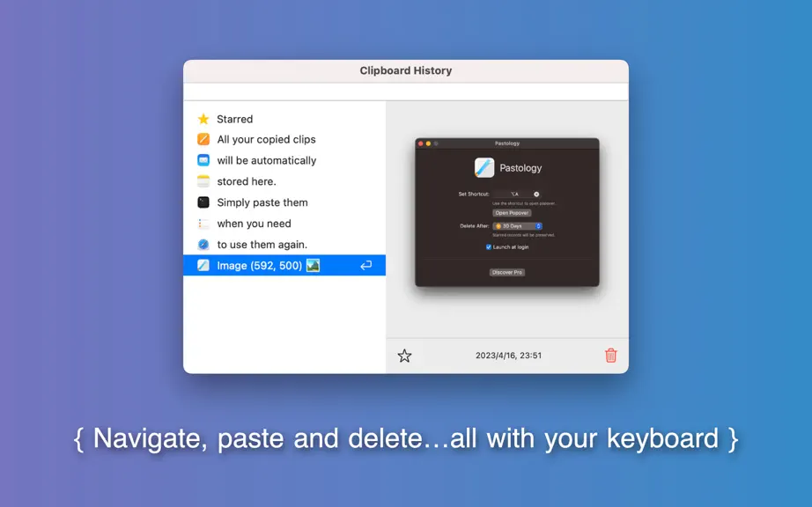
Task: Click the Terminal icon beside 'Simply paste them'
Action: [203, 202]
